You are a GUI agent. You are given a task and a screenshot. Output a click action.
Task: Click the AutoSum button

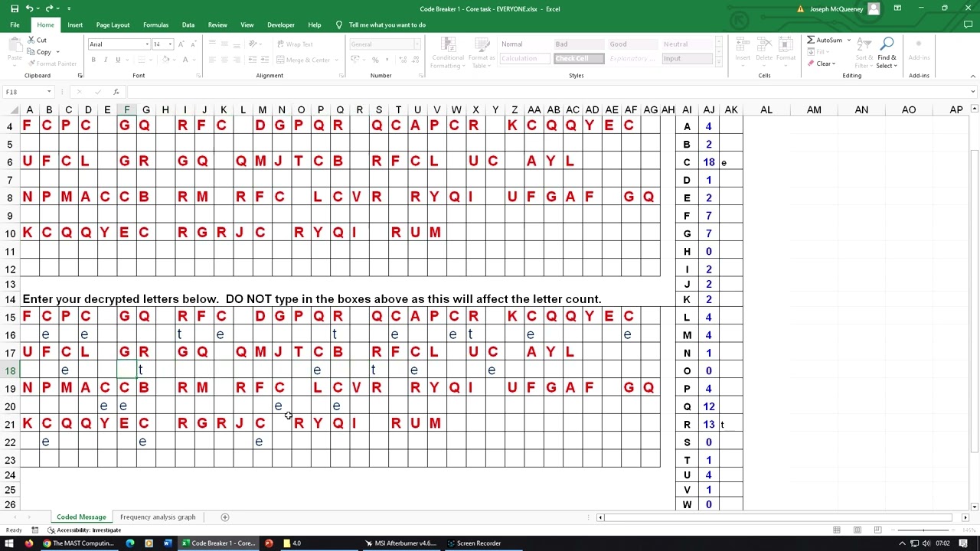[x=825, y=40]
